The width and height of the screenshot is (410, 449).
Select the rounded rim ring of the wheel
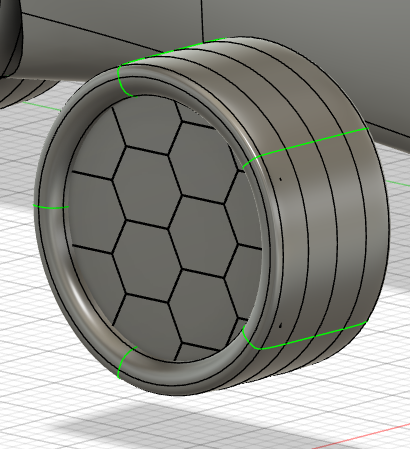click(51, 233)
